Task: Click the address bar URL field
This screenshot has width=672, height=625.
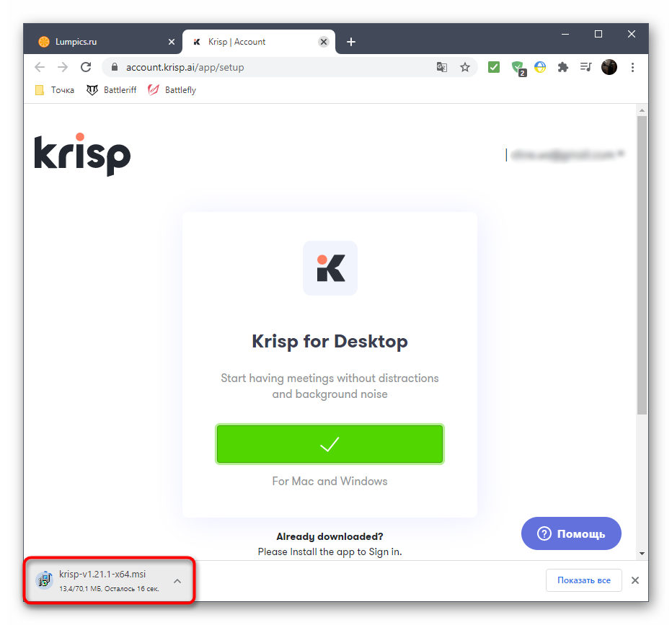Action: (274, 67)
